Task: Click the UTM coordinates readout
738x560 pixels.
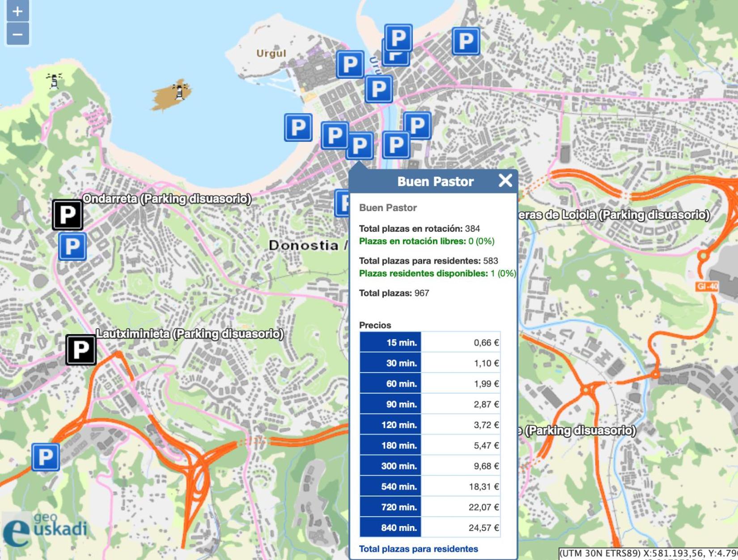Action: pos(648,554)
